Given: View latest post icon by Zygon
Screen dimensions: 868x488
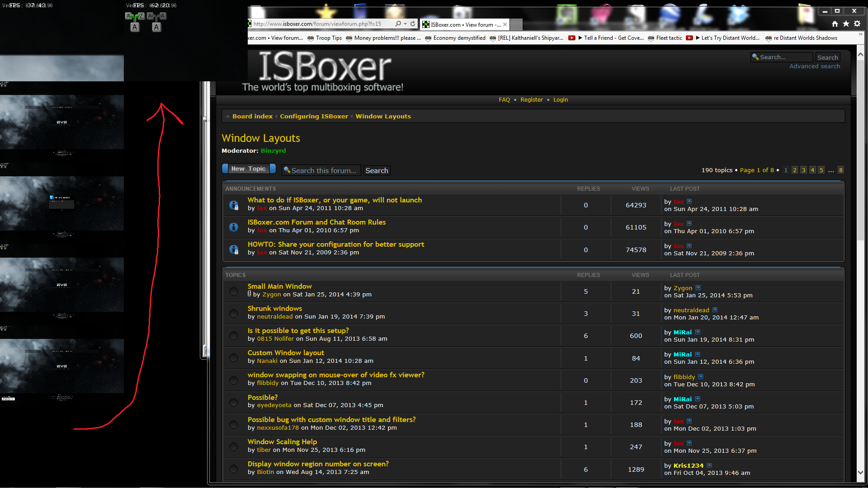Looking at the screenshot, I should click(698, 288).
